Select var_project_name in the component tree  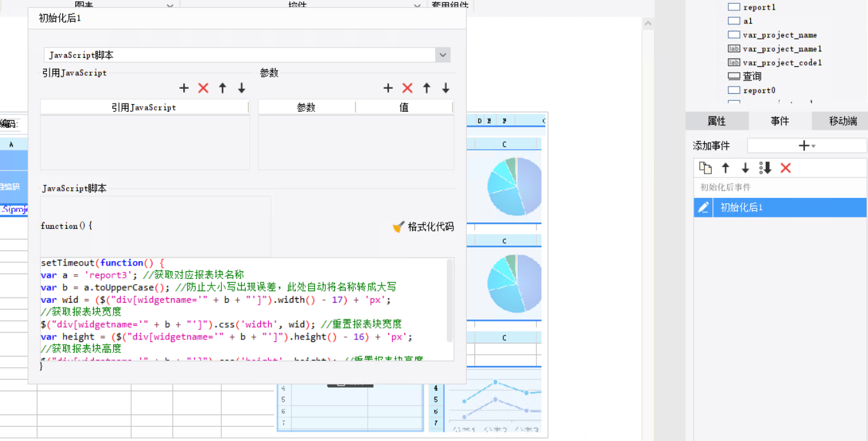[780, 35]
